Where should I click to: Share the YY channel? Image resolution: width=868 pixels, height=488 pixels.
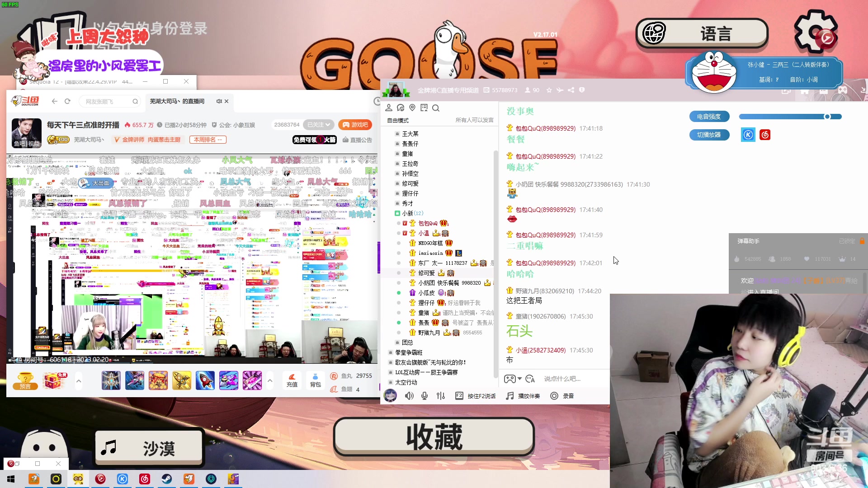tap(571, 90)
